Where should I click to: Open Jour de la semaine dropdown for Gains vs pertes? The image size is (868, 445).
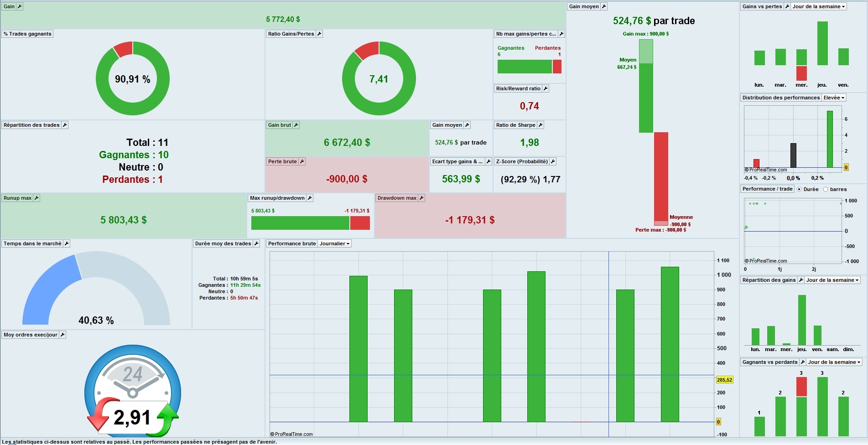(x=819, y=6)
